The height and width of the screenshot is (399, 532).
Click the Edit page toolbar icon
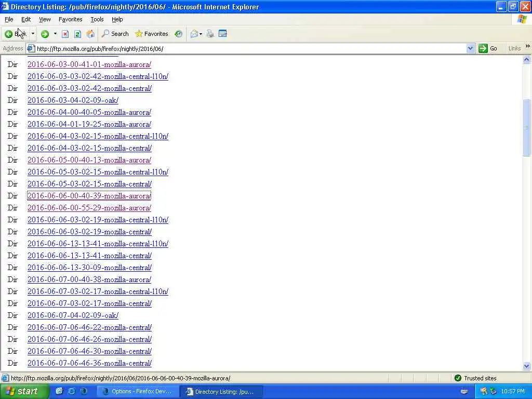(x=223, y=34)
